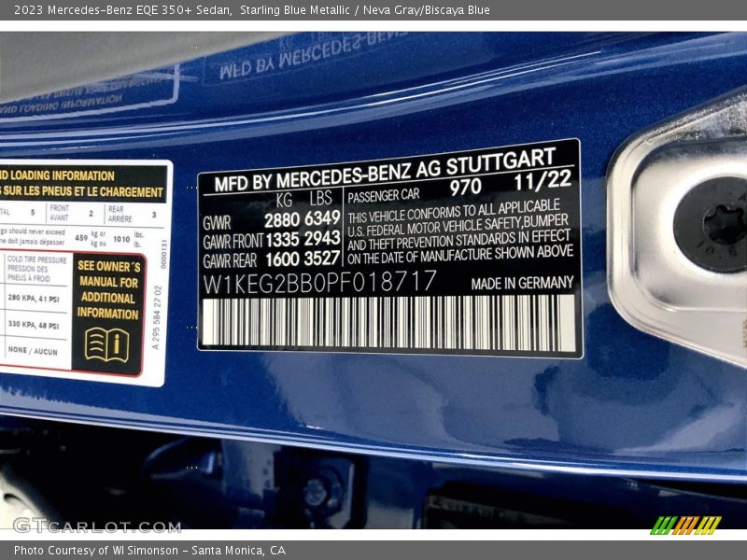747x560 pixels.
Task: Click 'REAR ARRIÈRE' seating label
Action: click(x=120, y=215)
